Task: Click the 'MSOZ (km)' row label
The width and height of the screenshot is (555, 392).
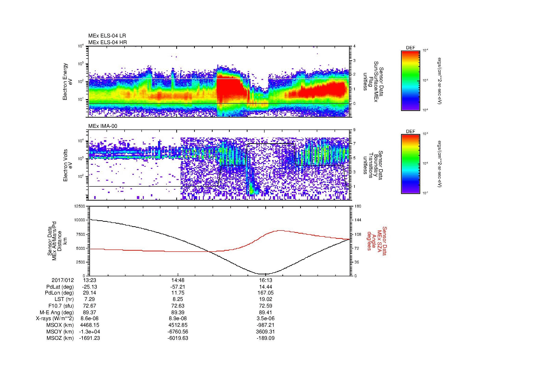Action: click(x=60, y=338)
